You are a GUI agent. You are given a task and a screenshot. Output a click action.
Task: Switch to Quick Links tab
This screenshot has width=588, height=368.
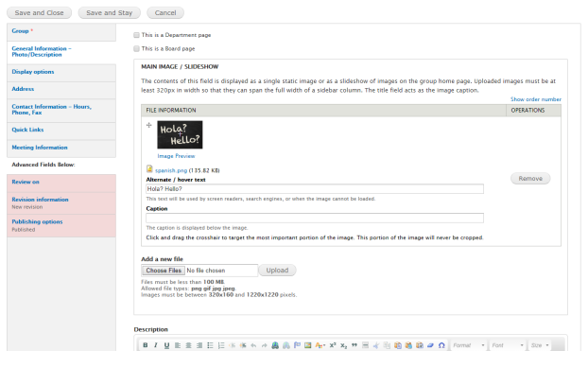coord(61,130)
